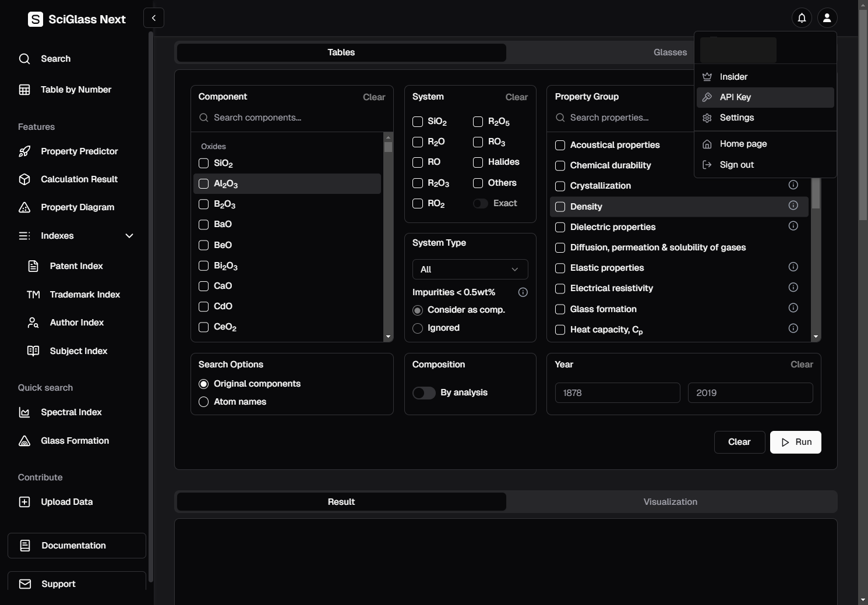Check the Al2O3 component checkbox
This screenshot has width=868, height=605.
click(204, 184)
